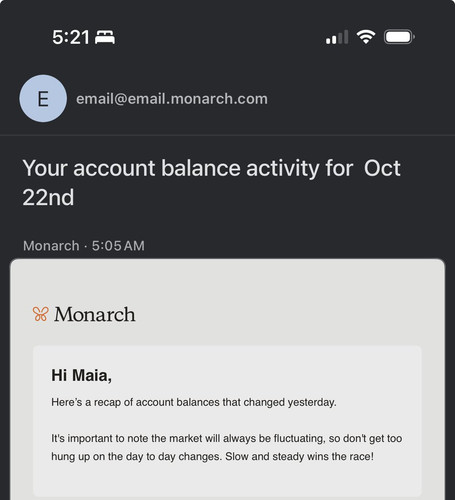The width and height of the screenshot is (455, 500).
Task: Click the market will always be fluctuating paragraph
Action: point(227,447)
